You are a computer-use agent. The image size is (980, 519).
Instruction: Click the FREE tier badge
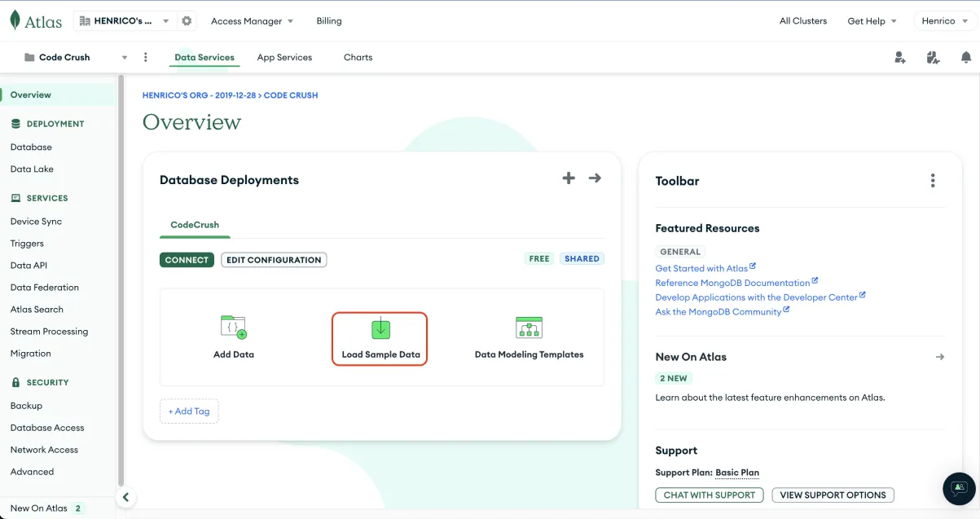[539, 259]
